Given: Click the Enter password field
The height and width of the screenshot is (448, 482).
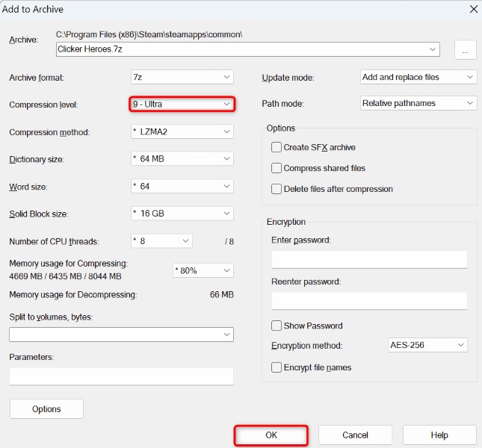Looking at the screenshot, I should click(x=369, y=259).
